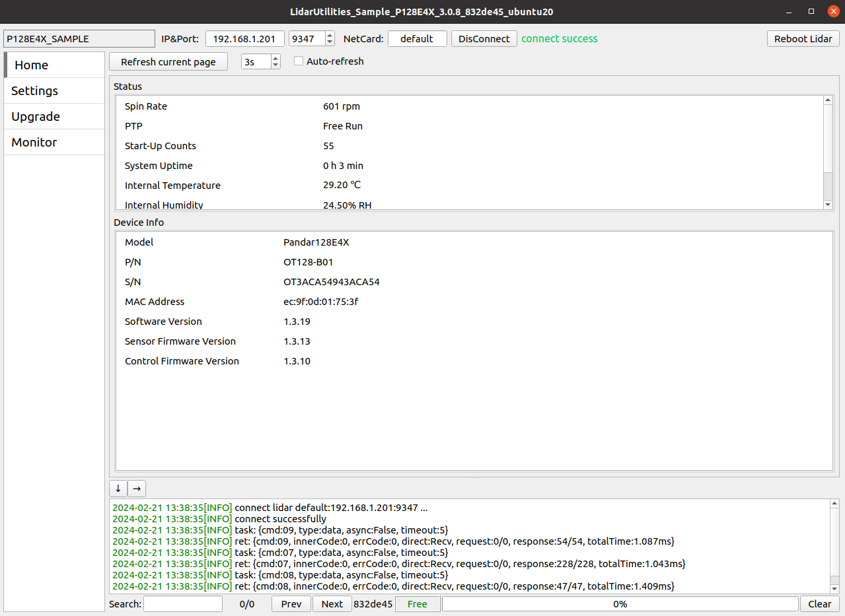Click the 0/0 search result counter
The height and width of the screenshot is (616, 845).
(247, 603)
